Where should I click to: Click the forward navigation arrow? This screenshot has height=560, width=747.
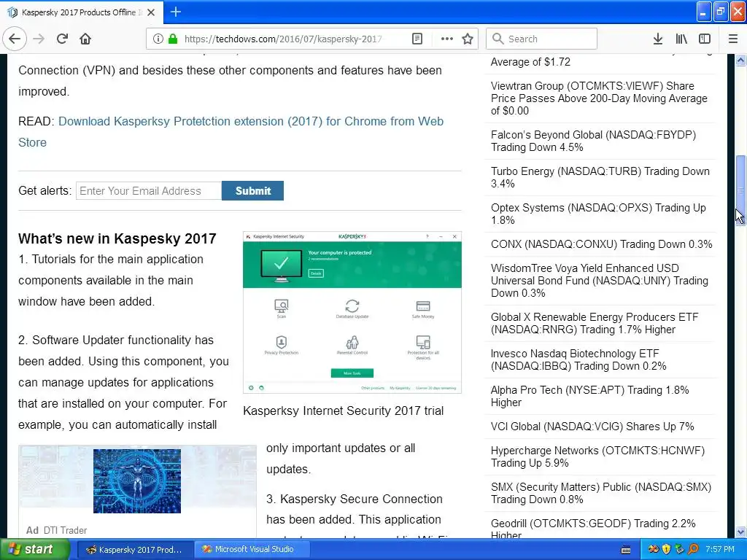tap(39, 39)
